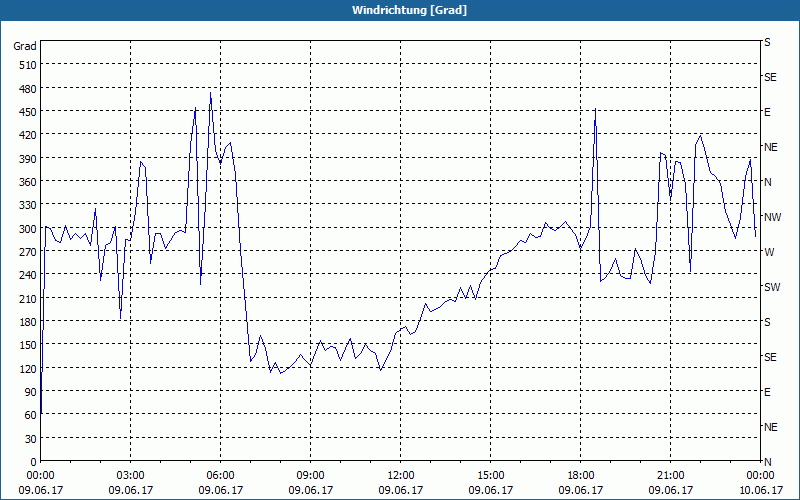Click the sharp peak just after 18:00
Screen dimensions: 800x500
[595, 109]
